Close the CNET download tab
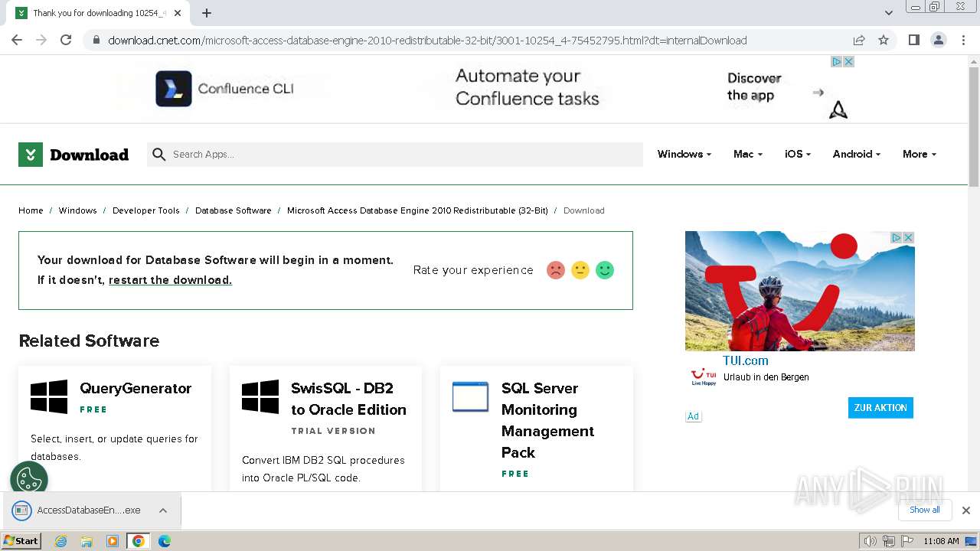The width and height of the screenshot is (980, 551). (x=178, y=13)
